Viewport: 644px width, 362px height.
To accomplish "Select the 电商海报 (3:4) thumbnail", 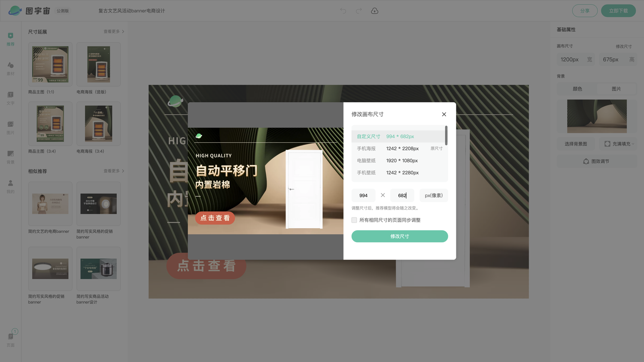I will coord(99,124).
